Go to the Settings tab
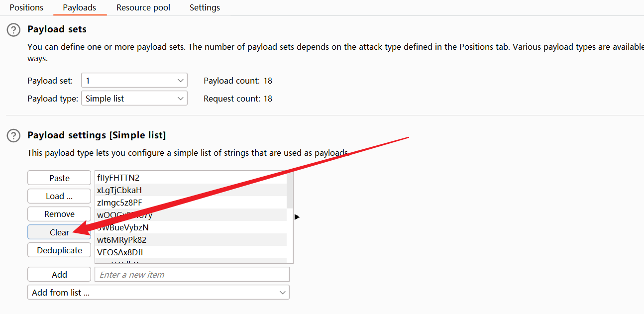The height and width of the screenshot is (314, 644). point(205,7)
